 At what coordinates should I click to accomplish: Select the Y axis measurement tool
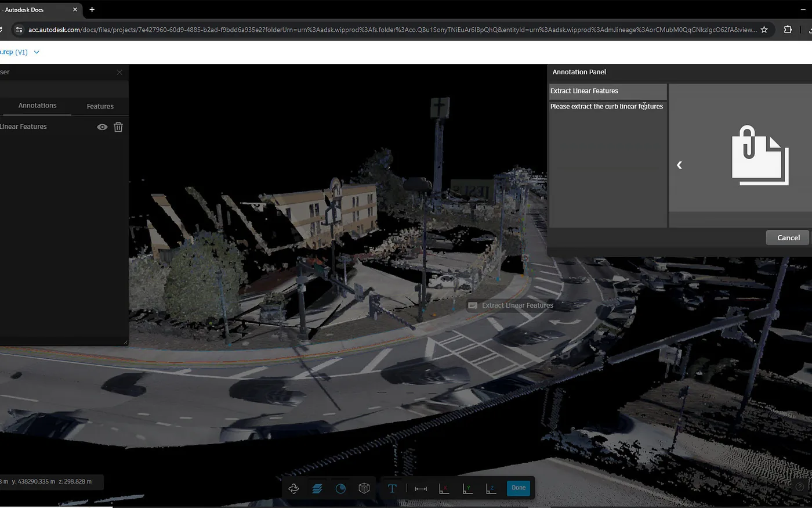[467, 488]
